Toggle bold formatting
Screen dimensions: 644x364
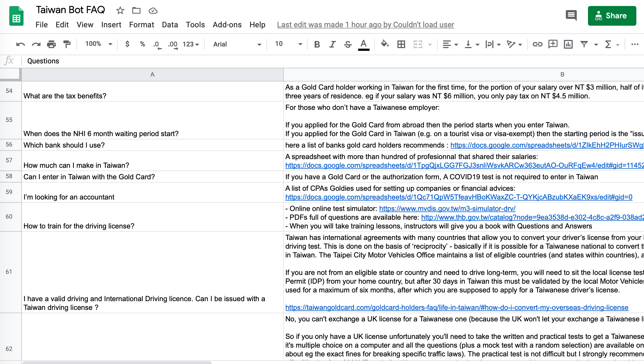click(x=317, y=44)
